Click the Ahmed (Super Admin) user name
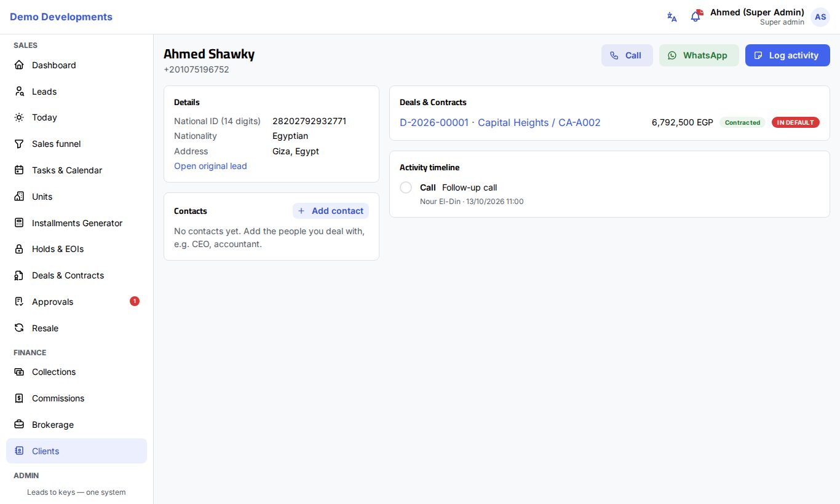This screenshot has height=504, width=840. tap(757, 12)
